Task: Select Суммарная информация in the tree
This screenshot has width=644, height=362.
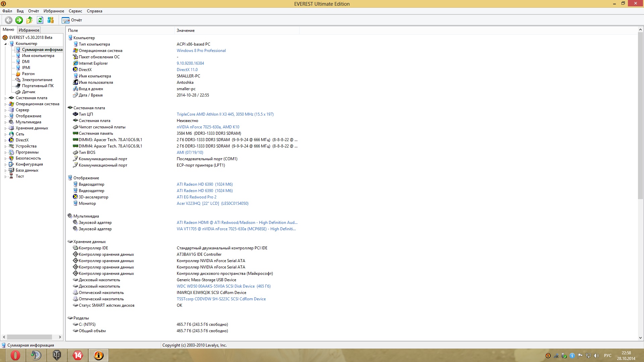Action: [42, 50]
